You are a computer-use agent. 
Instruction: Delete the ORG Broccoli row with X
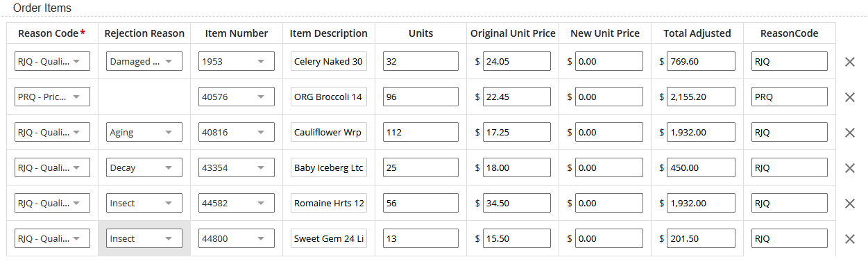click(x=849, y=97)
